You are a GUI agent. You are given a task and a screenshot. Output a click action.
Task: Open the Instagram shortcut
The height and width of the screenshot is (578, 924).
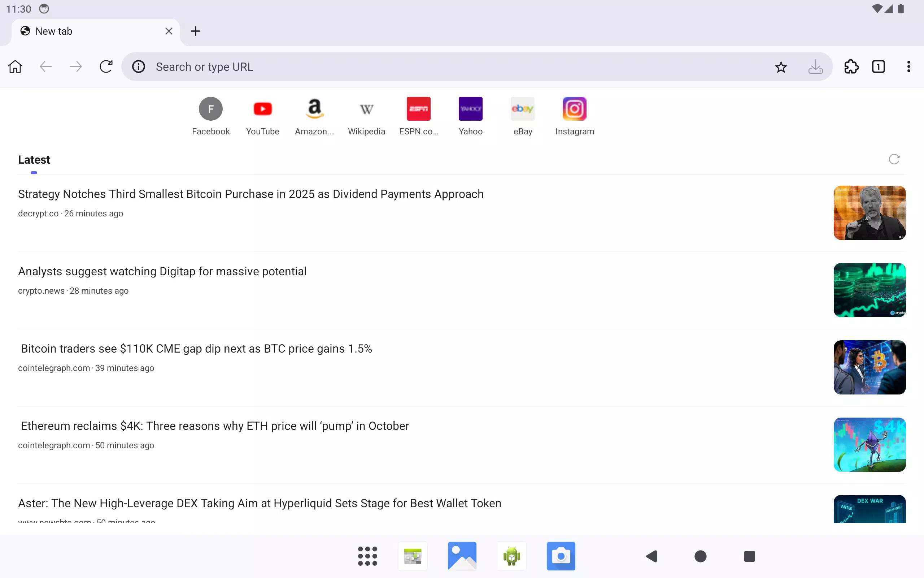[x=575, y=117]
